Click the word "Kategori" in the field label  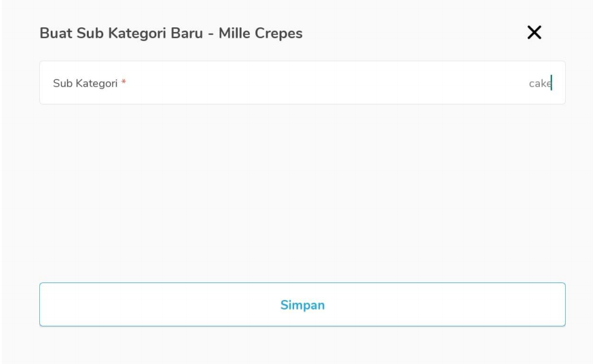coord(97,83)
